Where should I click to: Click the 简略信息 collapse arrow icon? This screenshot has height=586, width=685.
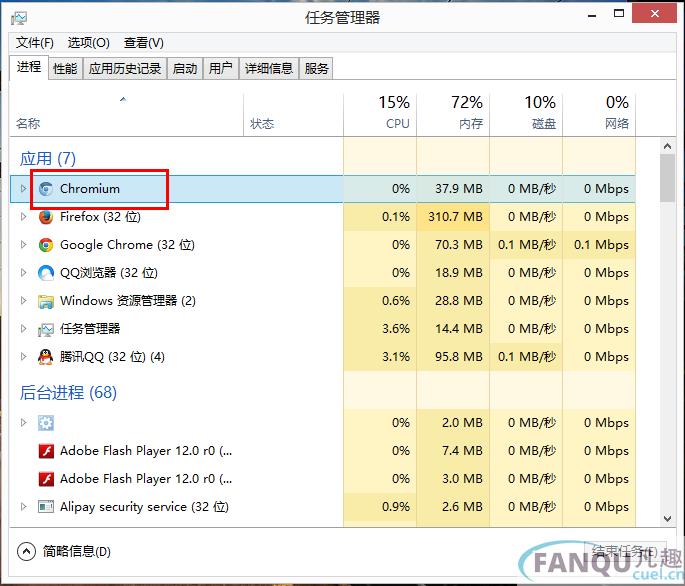point(26,551)
